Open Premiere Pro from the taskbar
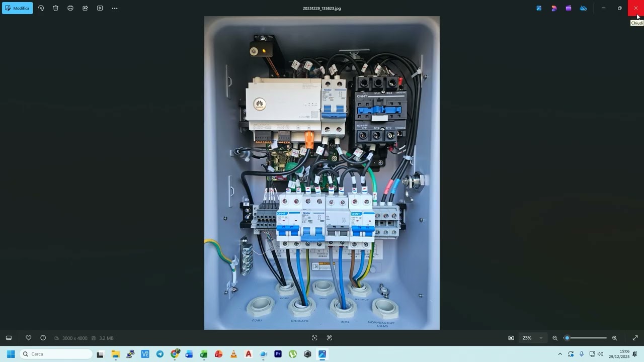 [x=278, y=354]
